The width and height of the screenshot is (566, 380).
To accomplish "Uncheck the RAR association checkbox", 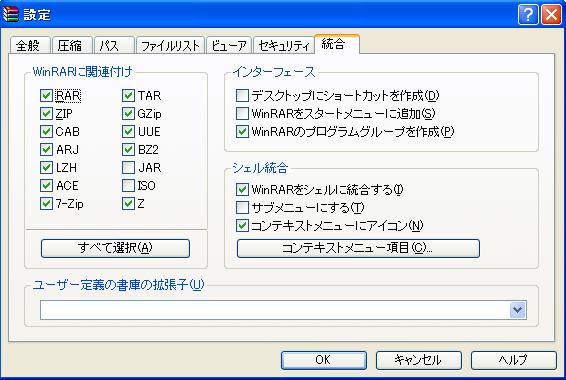I will point(46,96).
